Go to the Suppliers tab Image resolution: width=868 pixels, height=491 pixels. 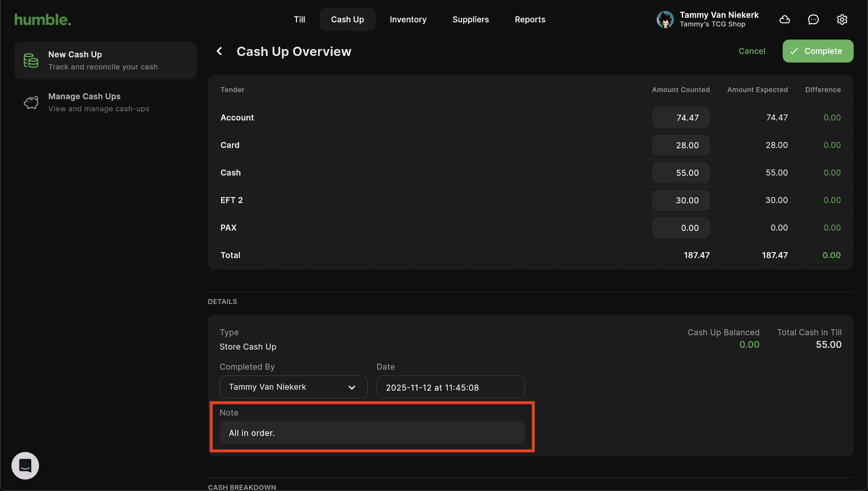[x=470, y=20]
